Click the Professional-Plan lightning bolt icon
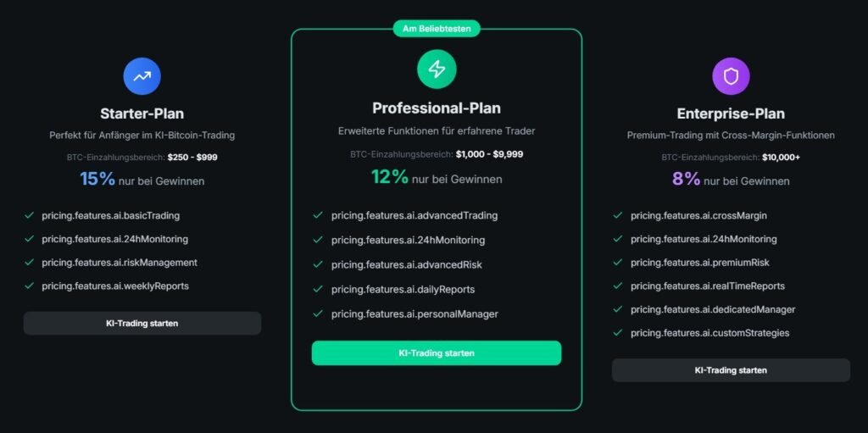The height and width of the screenshot is (433, 868). pyautogui.click(x=437, y=69)
